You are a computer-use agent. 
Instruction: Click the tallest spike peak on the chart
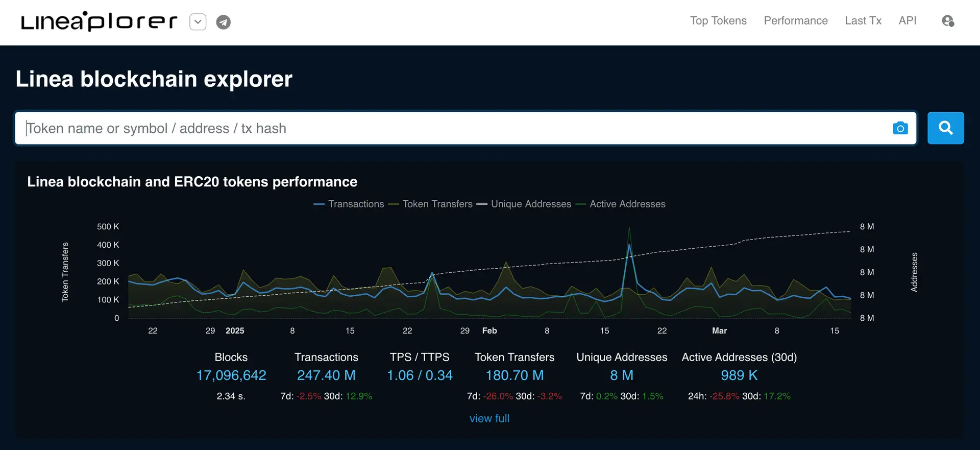point(629,228)
